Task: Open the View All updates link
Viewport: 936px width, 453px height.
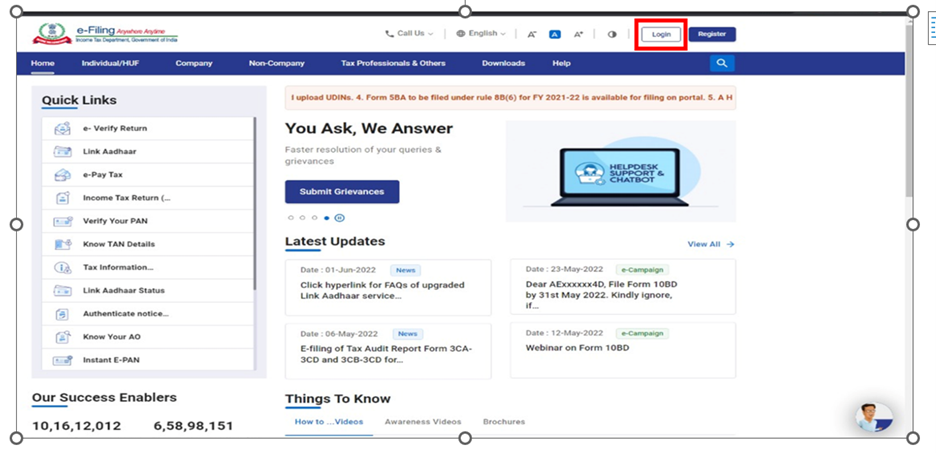Action: pos(710,244)
